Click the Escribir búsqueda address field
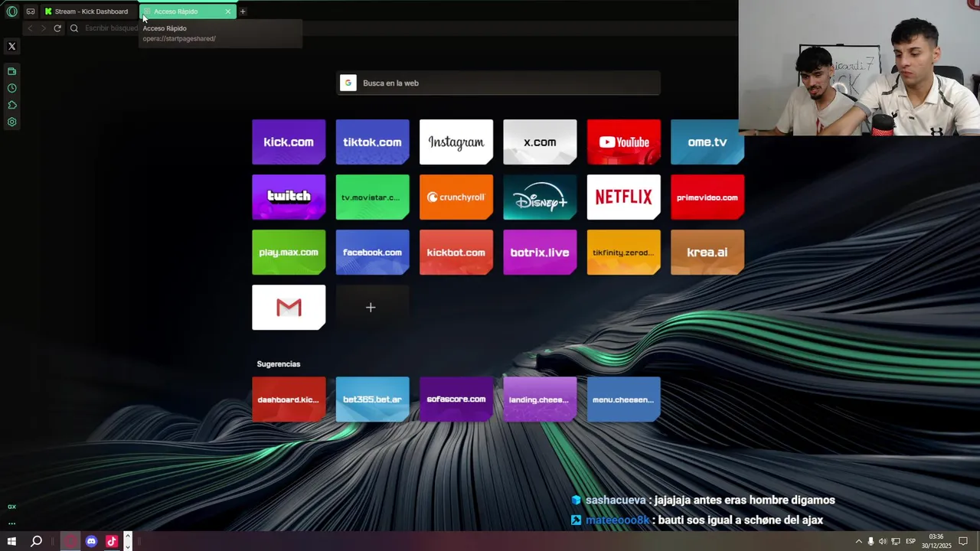This screenshot has width=980, height=551. point(111,28)
